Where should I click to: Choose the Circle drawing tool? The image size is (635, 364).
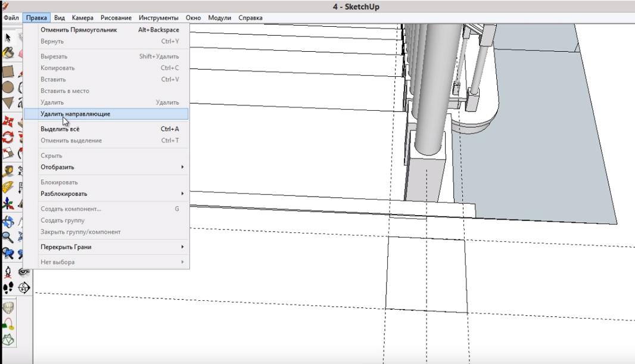tap(8, 88)
